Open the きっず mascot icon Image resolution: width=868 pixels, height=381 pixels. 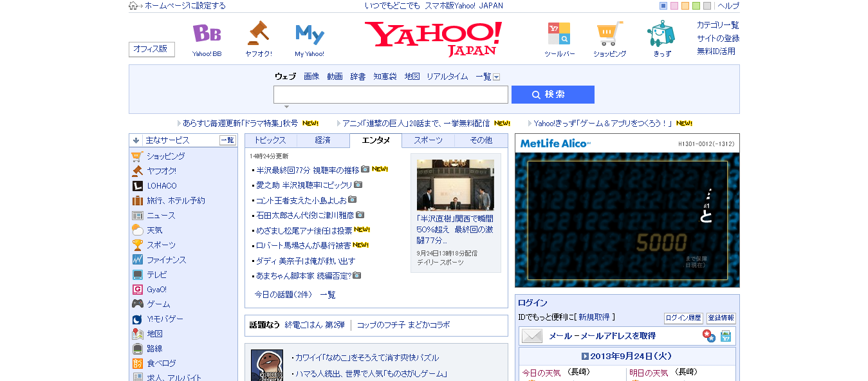(661, 33)
